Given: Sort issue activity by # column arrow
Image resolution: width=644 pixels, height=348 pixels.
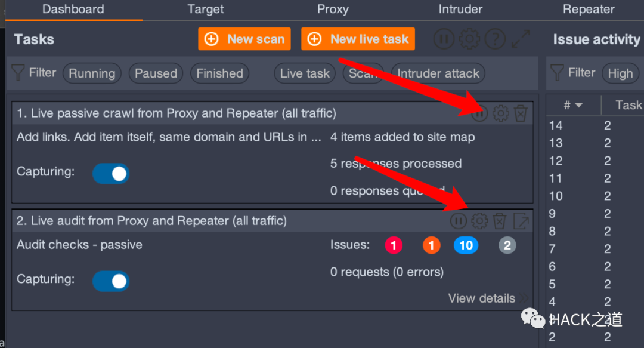Looking at the screenshot, I should pos(578,105).
